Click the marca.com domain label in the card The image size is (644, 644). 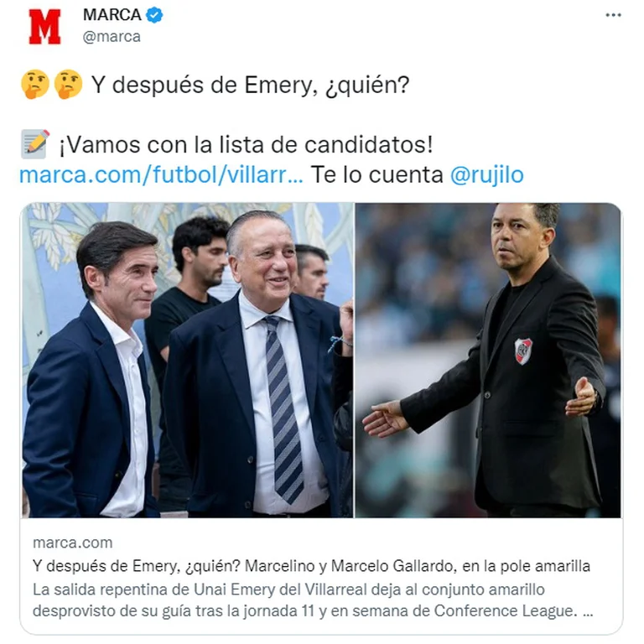click(73, 543)
